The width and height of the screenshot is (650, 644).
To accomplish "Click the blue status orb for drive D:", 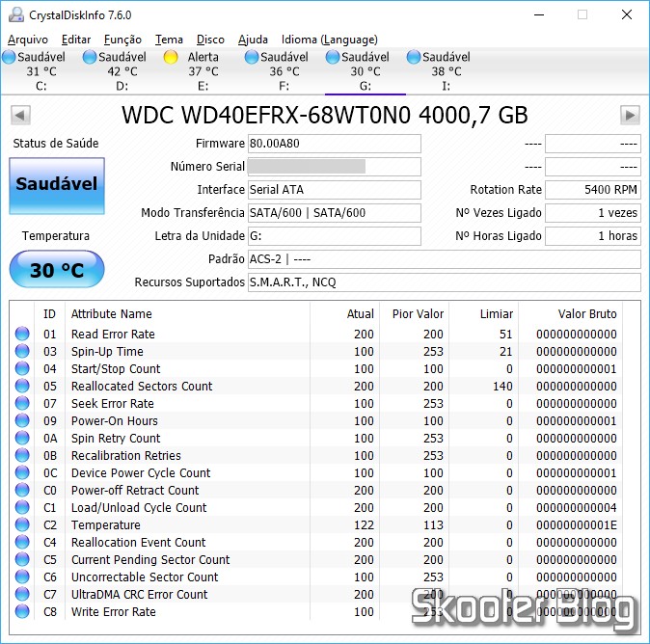I will (90, 57).
